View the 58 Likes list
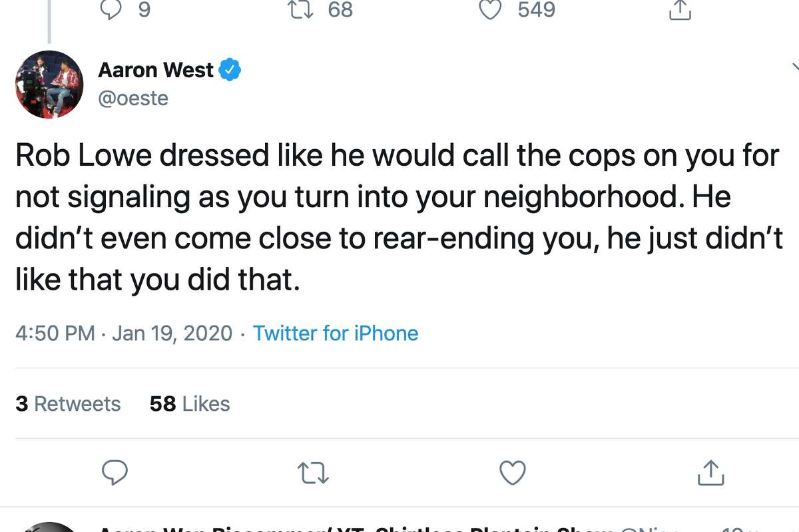The image size is (799, 532). pos(190,403)
